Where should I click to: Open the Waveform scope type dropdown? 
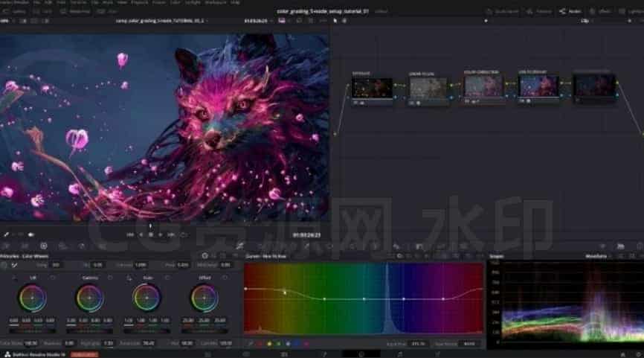598,256
